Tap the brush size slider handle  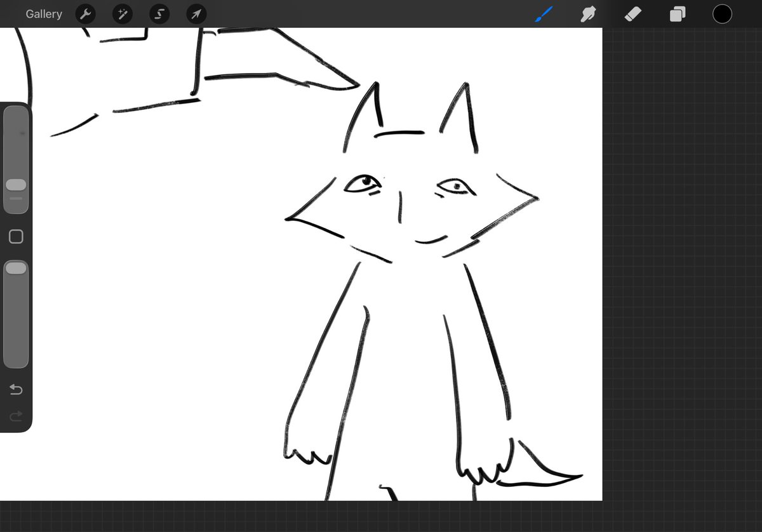tap(16, 185)
